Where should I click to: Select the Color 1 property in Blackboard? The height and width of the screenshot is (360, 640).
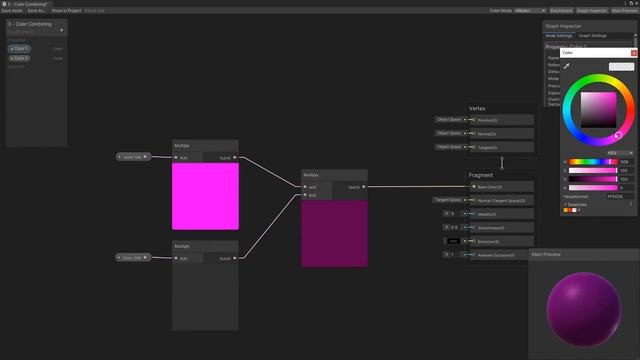point(19,49)
